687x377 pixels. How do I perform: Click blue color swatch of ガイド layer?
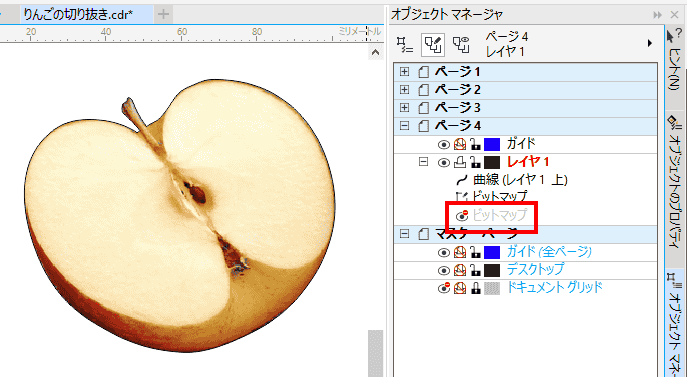point(492,144)
